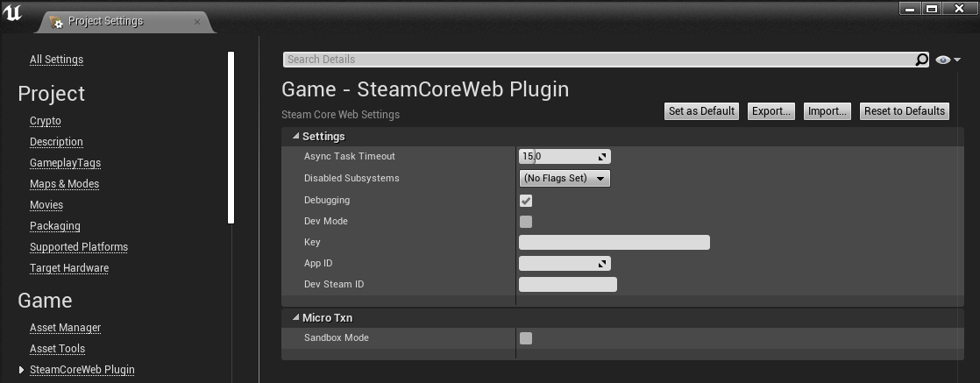Viewport: 980px width, 383px height.
Task: Click the sidebar vertical scrollbar
Action: pos(231,138)
